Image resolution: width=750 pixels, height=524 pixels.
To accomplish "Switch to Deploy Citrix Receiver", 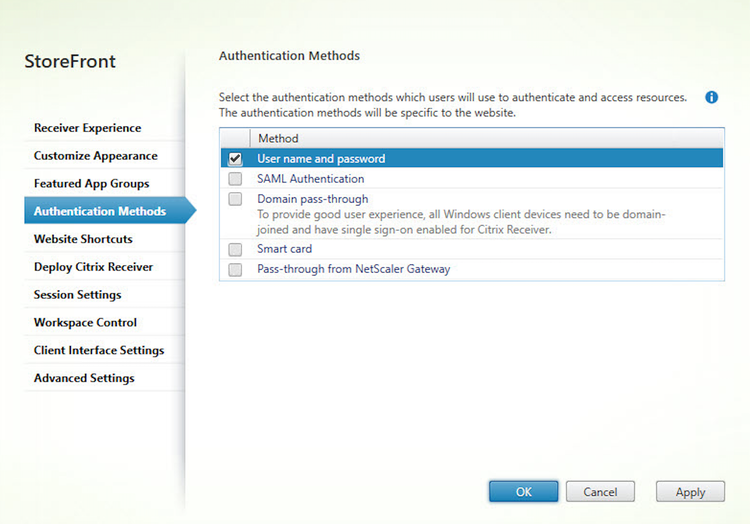I will 104,267.
